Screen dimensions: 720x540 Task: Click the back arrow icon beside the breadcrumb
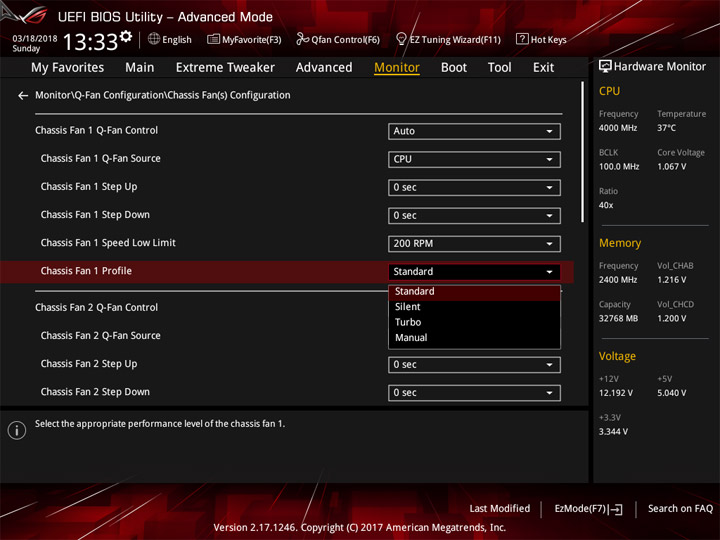(22, 96)
